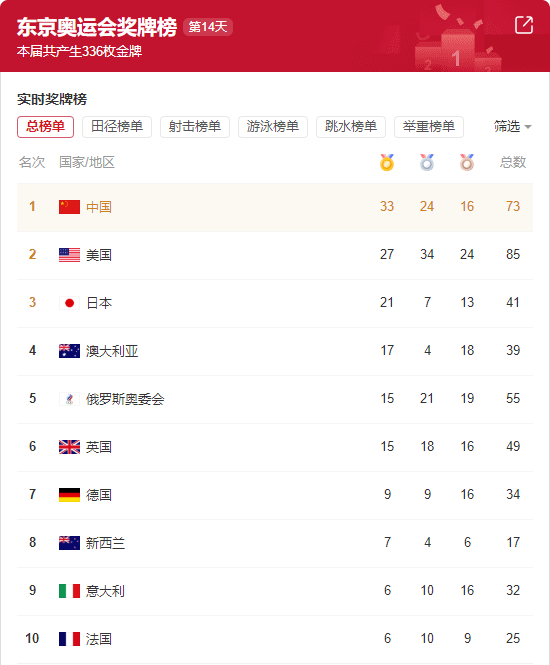Click the Germany flag icon
The image size is (550, 665).
pos(70,495)
